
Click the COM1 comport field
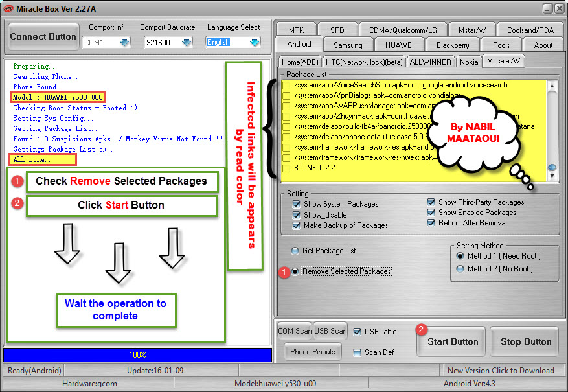click(106, 43)
